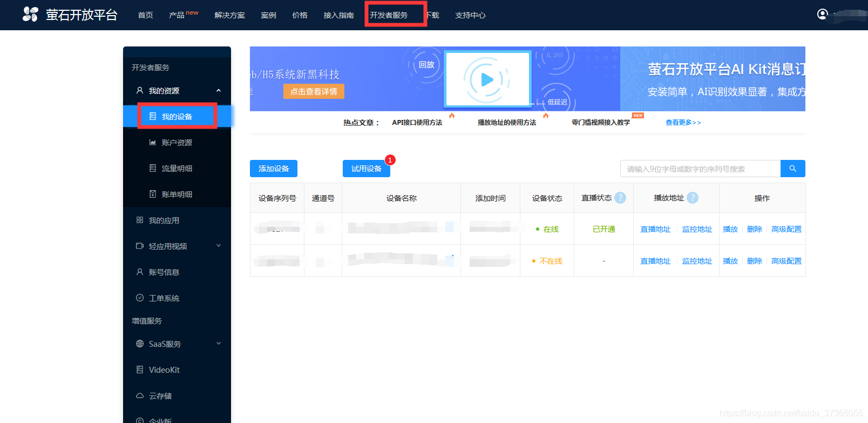The height and width of the screenshot is (423, 868).
Task: Click the 不在线 device status text
Action: (x=551, y=261)
